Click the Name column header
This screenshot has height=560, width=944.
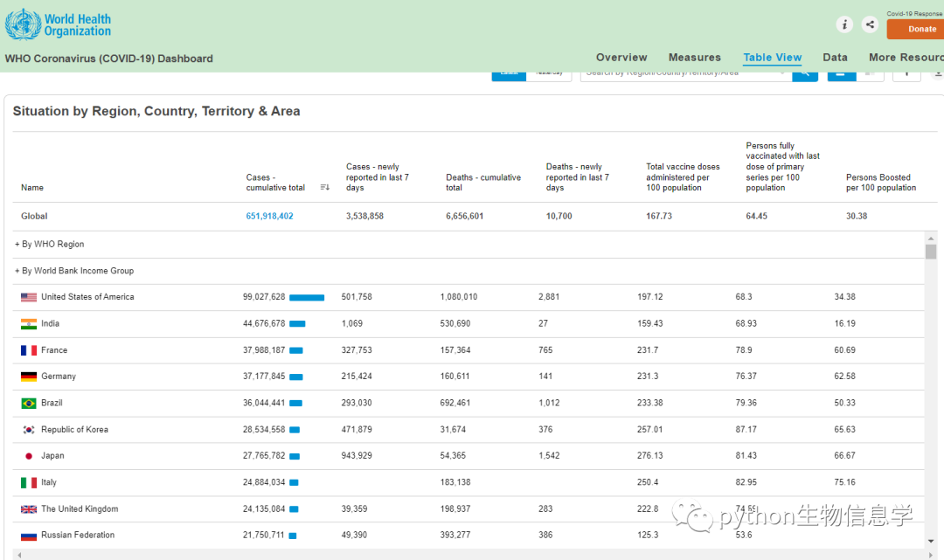pyautogui.click(x=32, y=188)
